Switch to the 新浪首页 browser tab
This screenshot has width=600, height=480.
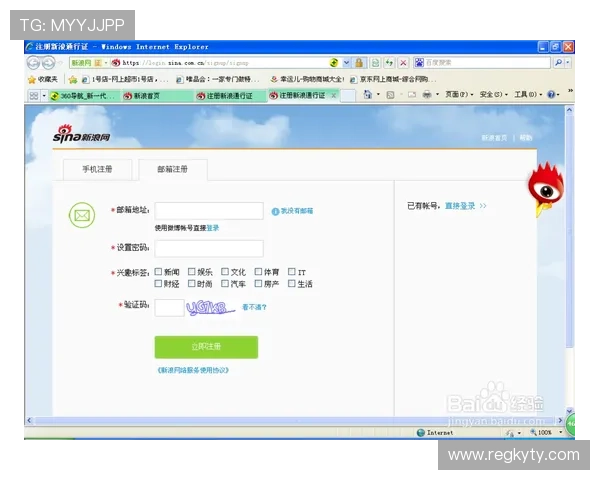pos(155,96)
